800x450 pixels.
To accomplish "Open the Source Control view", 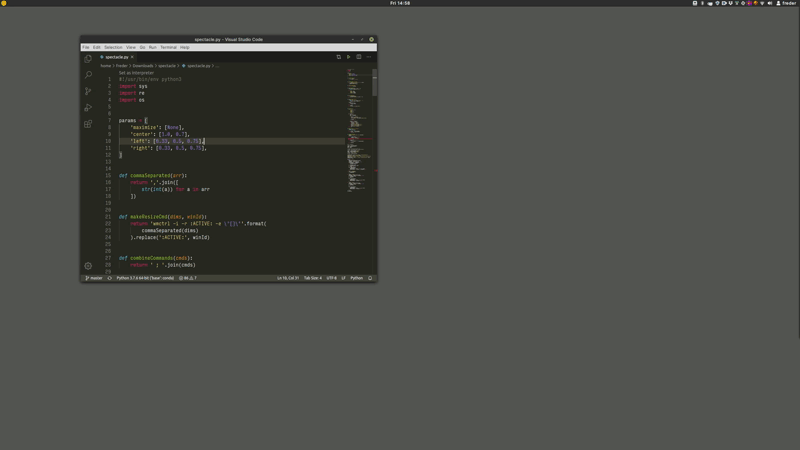I will pyautogui.click(x=88, y=91).
